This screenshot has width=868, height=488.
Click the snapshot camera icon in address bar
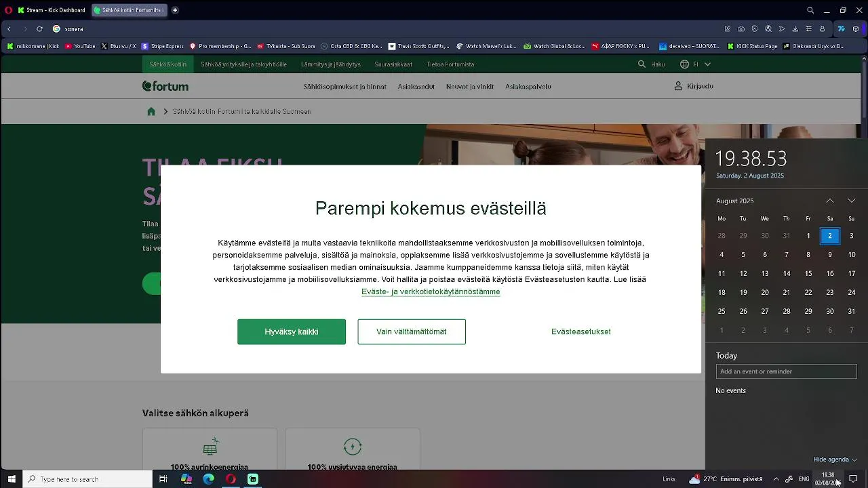click(741, 29)
